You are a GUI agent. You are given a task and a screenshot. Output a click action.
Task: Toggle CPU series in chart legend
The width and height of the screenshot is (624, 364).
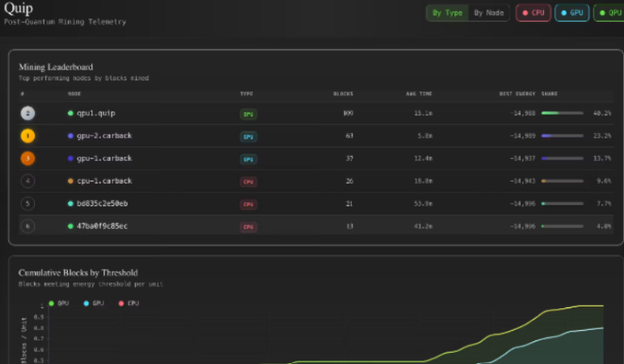(x=129, y=303)
